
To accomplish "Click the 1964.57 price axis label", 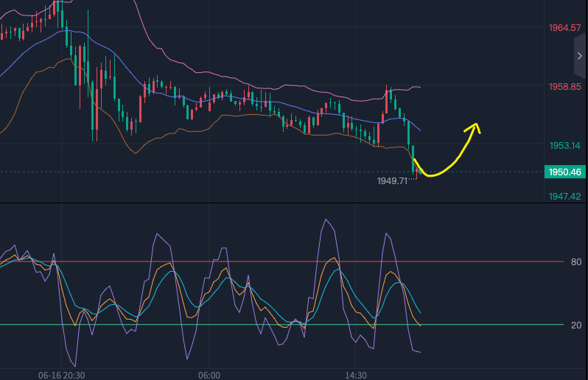I will click(x=565, y=28).
